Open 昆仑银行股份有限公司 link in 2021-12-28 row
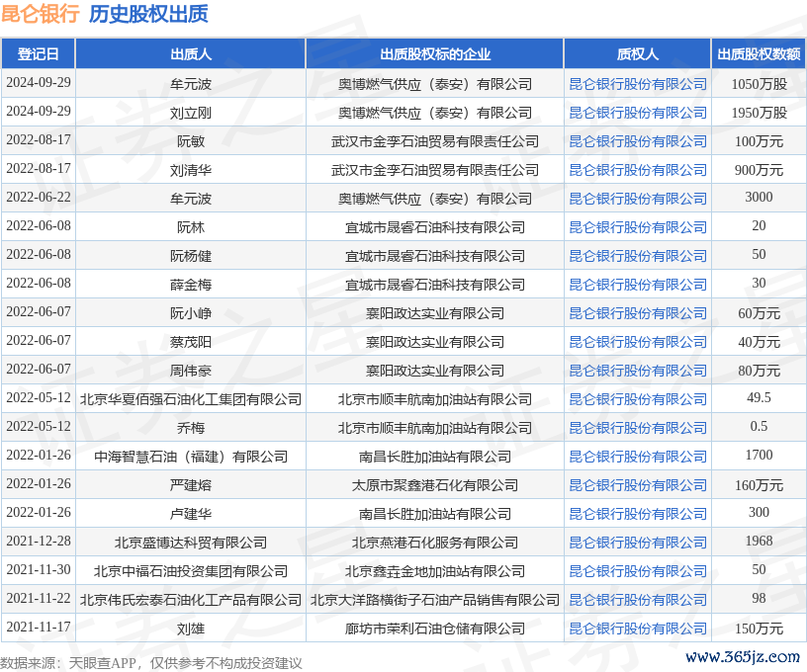 click(x=637, y=543)
